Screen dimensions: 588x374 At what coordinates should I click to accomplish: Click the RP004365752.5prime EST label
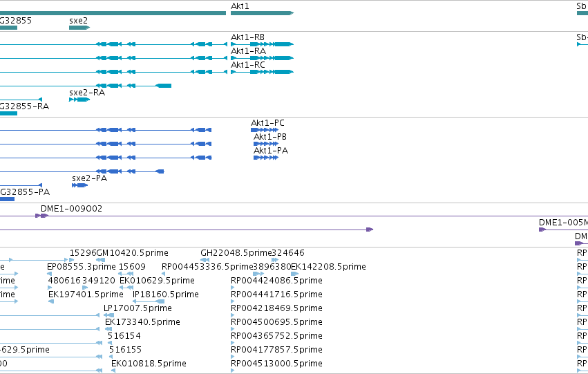coord(277,336)
